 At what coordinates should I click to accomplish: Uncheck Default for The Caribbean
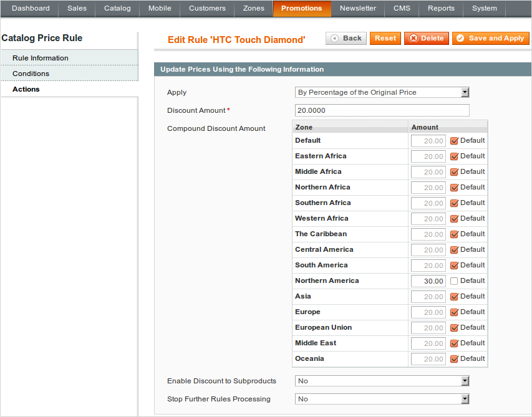[x=454, y=234]
